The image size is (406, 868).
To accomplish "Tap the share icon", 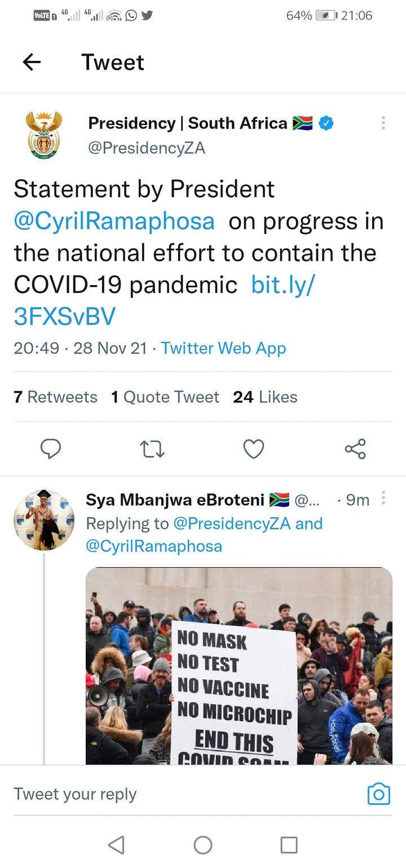I will tap(355, 449).
